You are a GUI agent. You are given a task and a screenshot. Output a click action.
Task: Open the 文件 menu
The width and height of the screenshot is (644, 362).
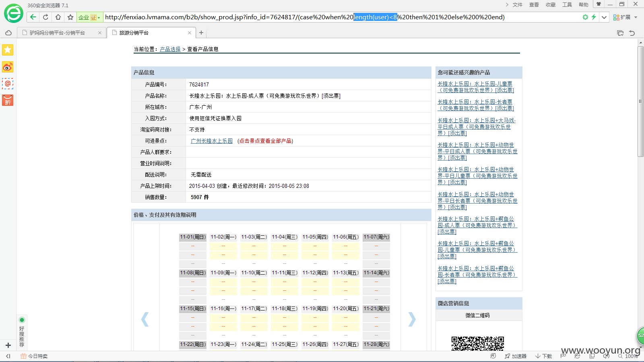click(x=518, y=4)
